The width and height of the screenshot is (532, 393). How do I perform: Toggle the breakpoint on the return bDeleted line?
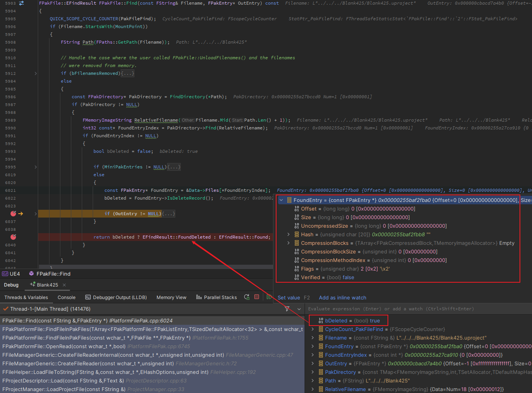point(13,237)
